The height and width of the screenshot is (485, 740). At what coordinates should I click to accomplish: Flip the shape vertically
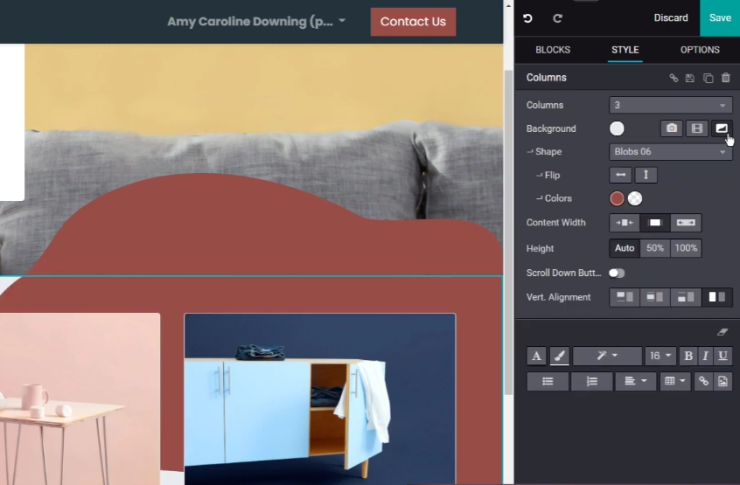pos(646,175)
